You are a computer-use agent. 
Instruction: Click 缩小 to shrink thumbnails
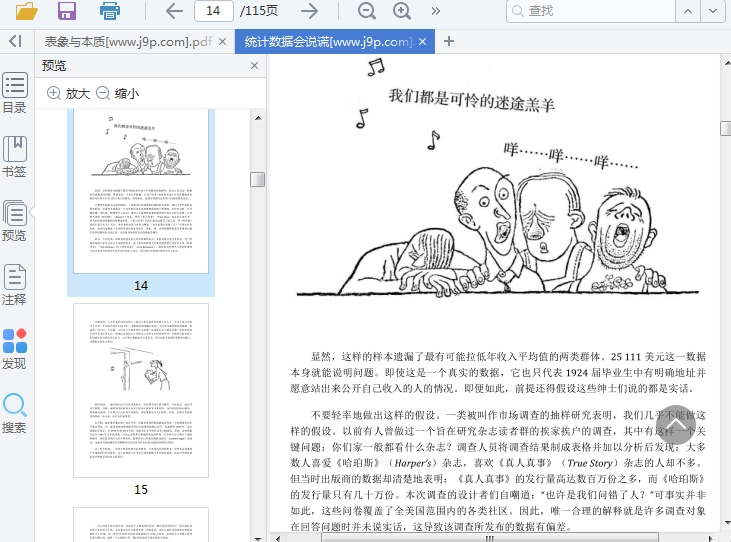click(117, 93)
